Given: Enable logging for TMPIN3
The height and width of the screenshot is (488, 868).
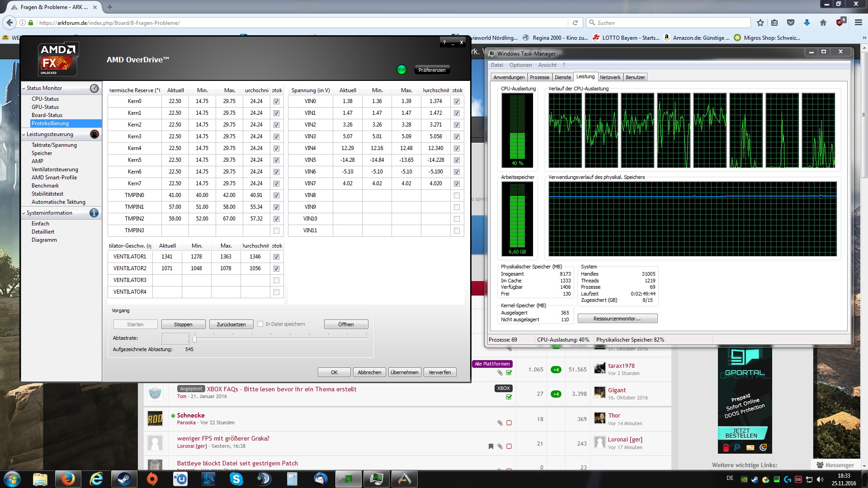Looking at the screenshot, I should (x=277, y=231).
